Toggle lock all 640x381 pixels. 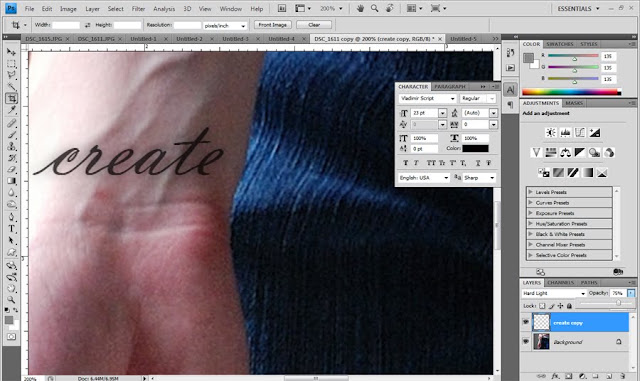point(569,306)
